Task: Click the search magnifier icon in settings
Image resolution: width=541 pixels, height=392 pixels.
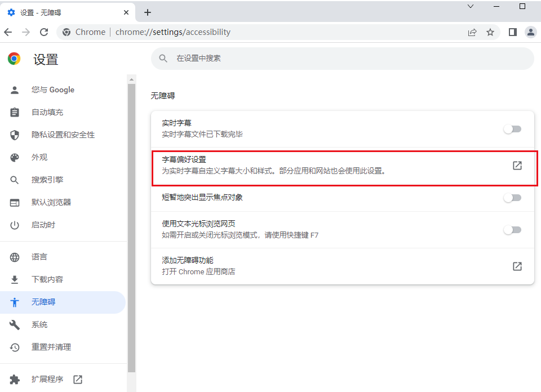Action: tap(163, 58)
